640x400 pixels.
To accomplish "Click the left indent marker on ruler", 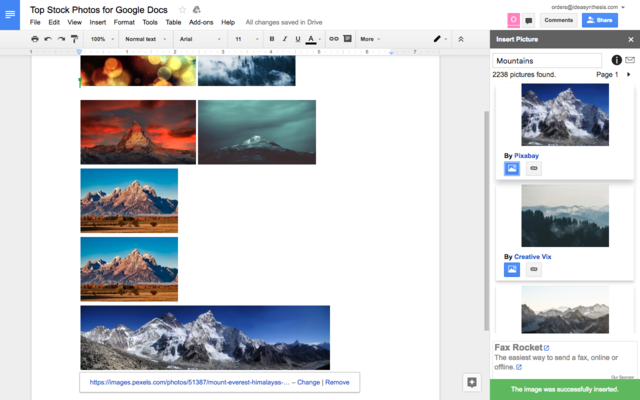I will coord(79,52).
